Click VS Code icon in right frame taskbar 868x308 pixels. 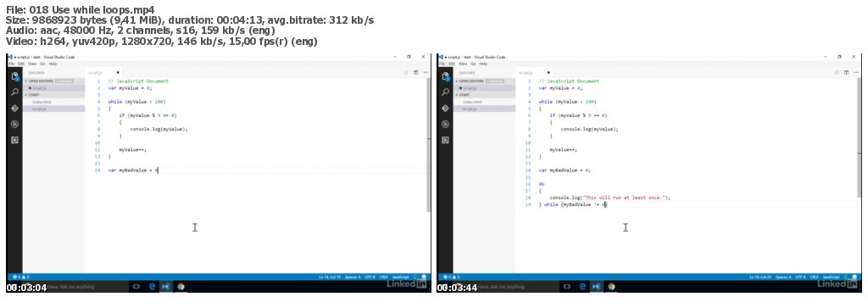coord(596,287)
